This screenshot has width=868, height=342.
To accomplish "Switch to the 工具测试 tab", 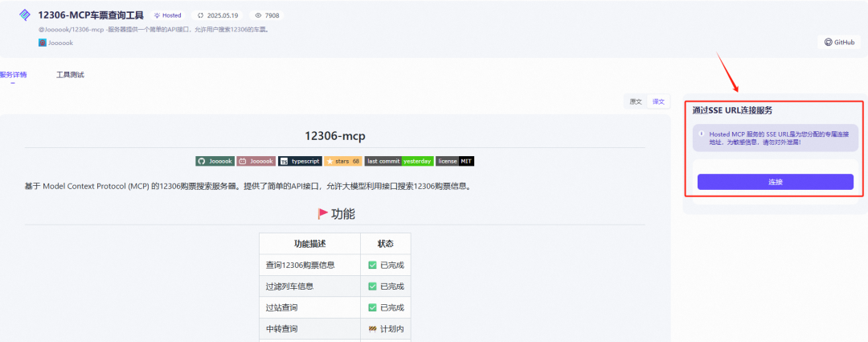I will [x=70, y=75].
